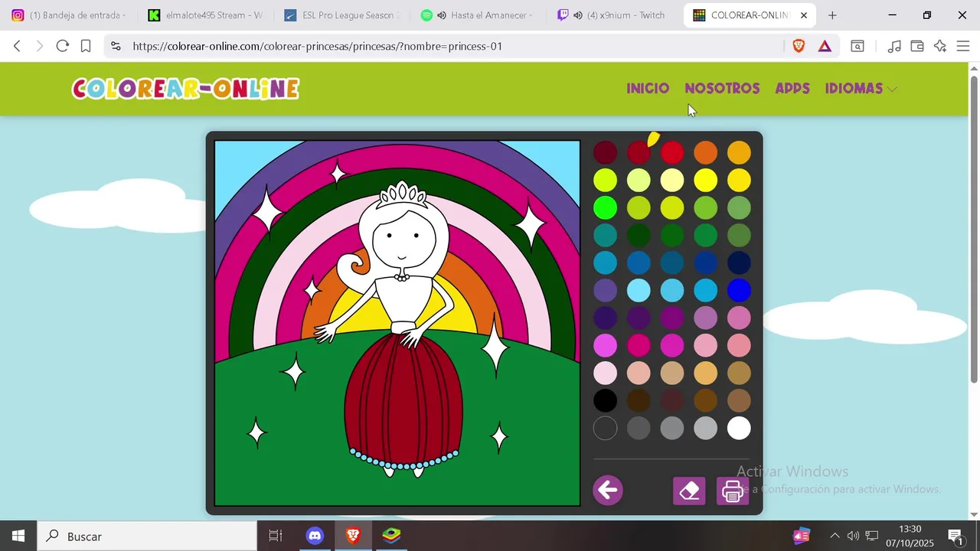980x551 pixels.
Task: Click the page search icon in address bar area
Action: (x=857, y=46)
